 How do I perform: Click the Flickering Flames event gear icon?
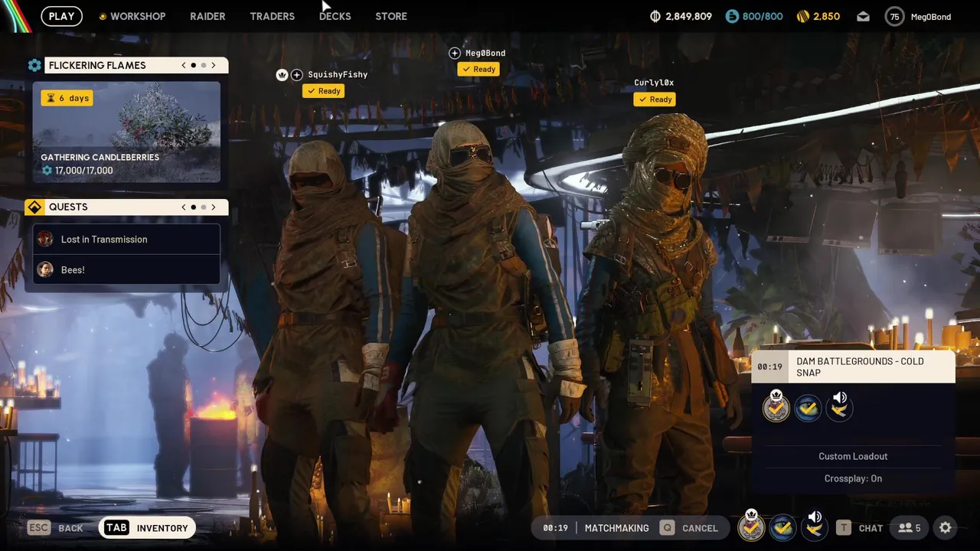[x=34, y=65]
